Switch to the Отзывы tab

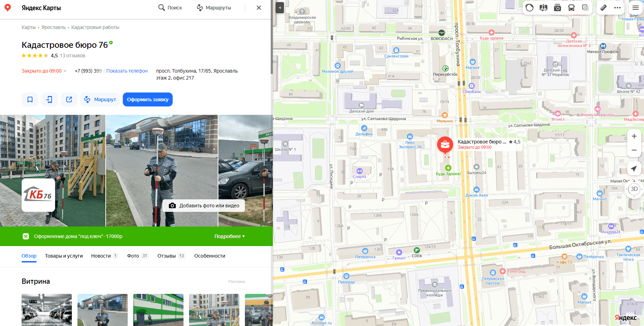[171, 256]
